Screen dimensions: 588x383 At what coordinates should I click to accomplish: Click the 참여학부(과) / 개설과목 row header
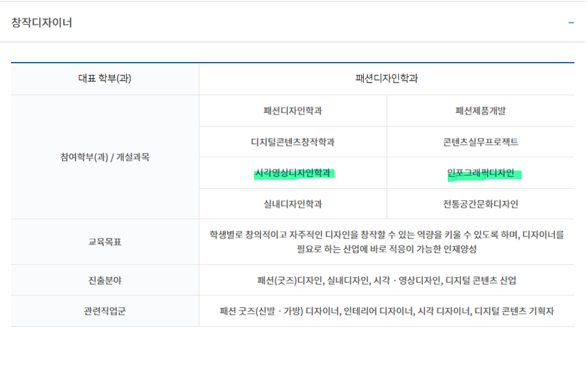105,157
